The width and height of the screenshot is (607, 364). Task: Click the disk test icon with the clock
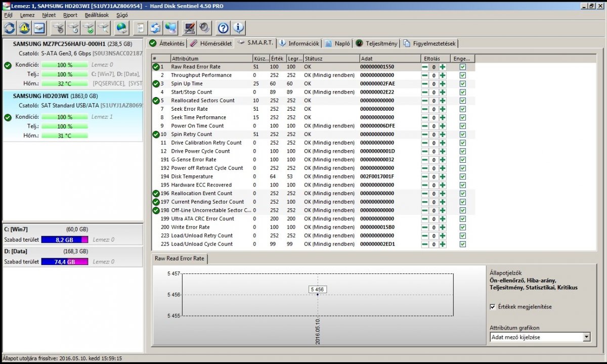74,28
